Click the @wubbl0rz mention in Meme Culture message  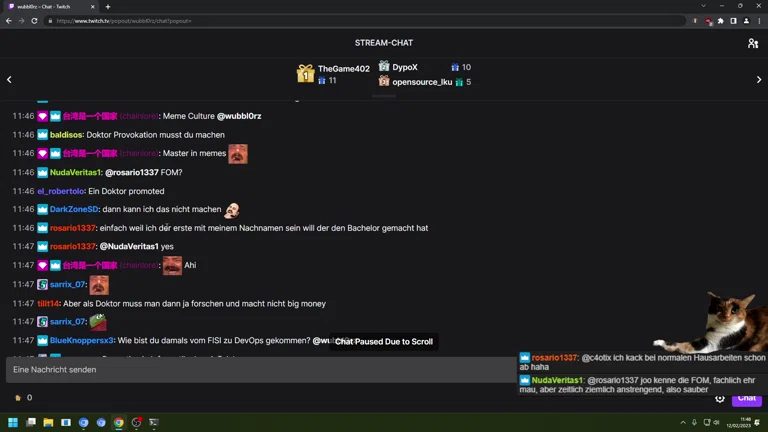click(239, 116)
